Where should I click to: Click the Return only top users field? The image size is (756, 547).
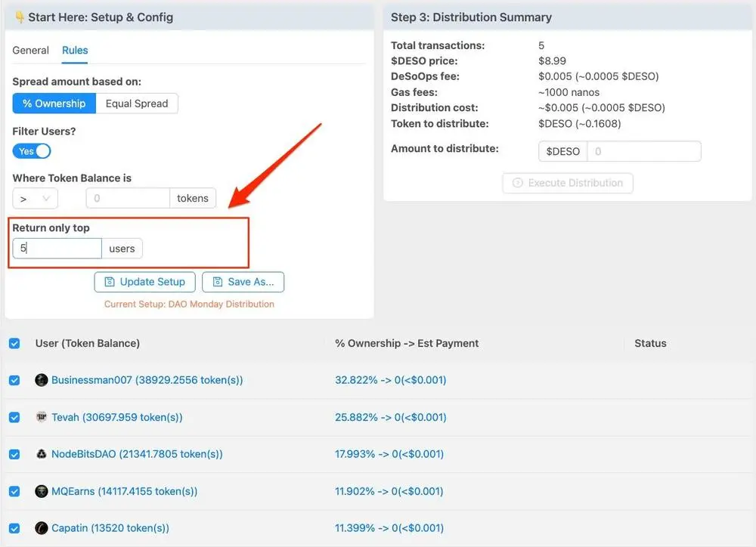57,249
